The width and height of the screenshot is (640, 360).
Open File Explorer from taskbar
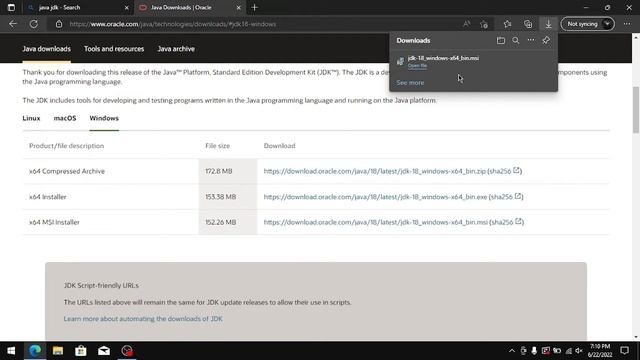tap(58, 351)
